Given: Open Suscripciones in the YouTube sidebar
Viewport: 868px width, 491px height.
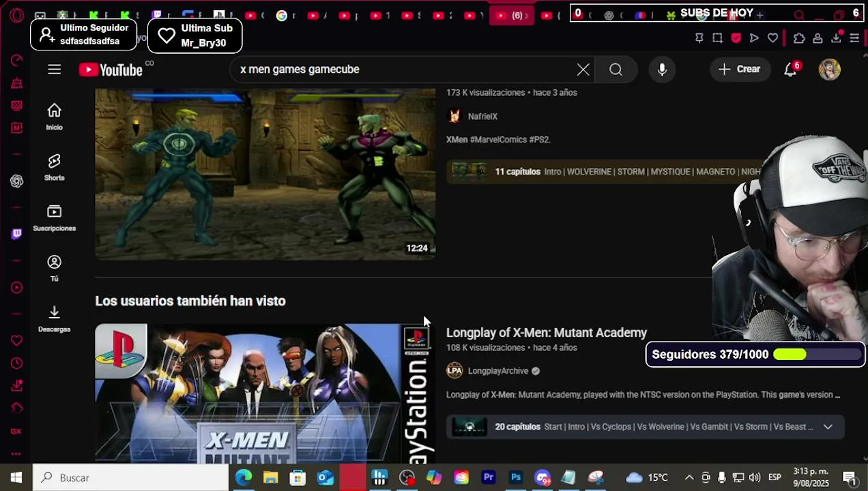Looking at the screenshot, I should click(54, 218).
